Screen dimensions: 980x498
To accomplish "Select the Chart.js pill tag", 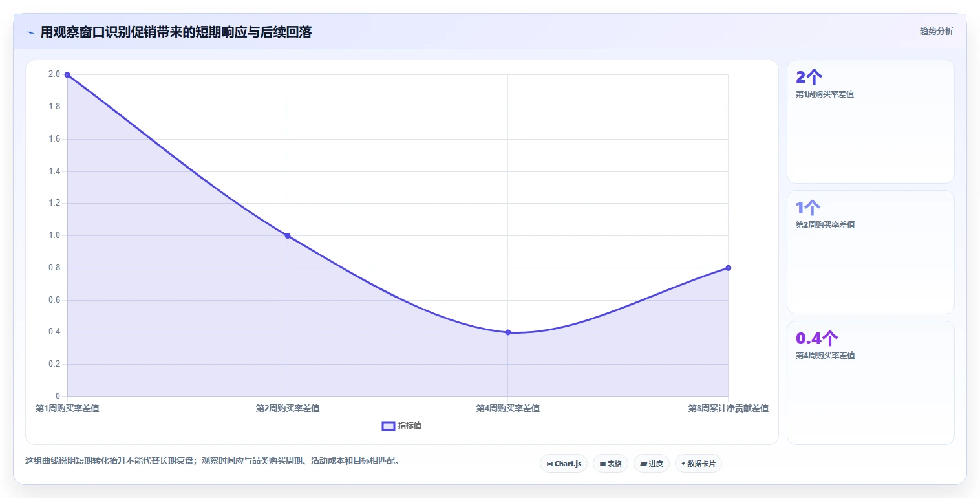I will click(x=564, y=464).
